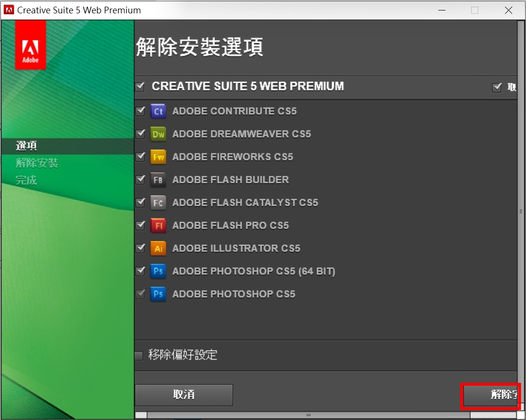Enable the 移除偏好設定 checkbox
Viewport: 526px width, 420px height.
pyautogui.click(x=139, y=355)
